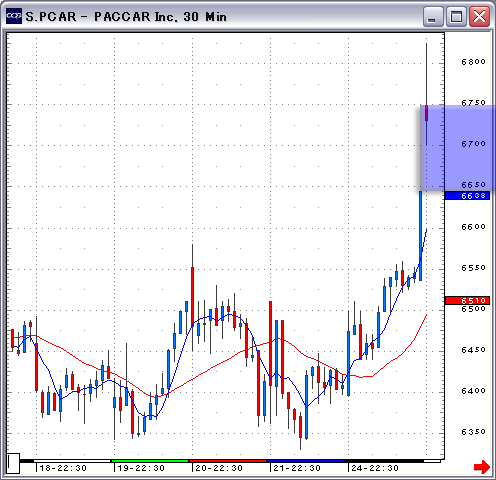This screenshot has height=480, width=496.
Task: Click the title text S.PCAR PACCAR Inc. 30 Min
Action: tap(126, 16)
